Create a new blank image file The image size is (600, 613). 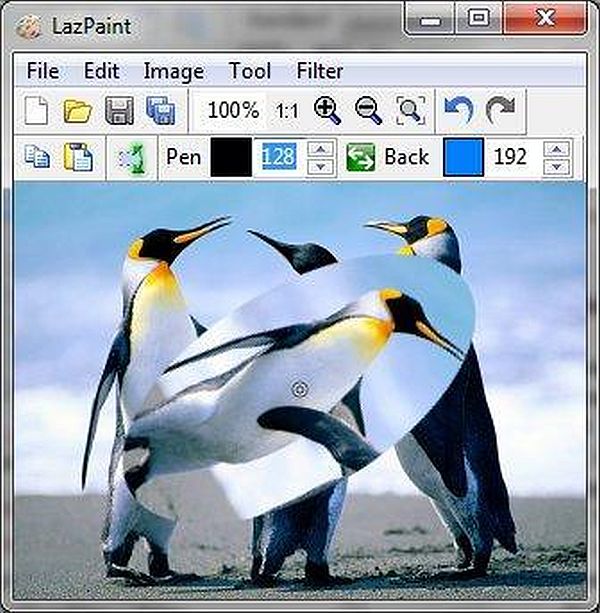click(37, 110)
